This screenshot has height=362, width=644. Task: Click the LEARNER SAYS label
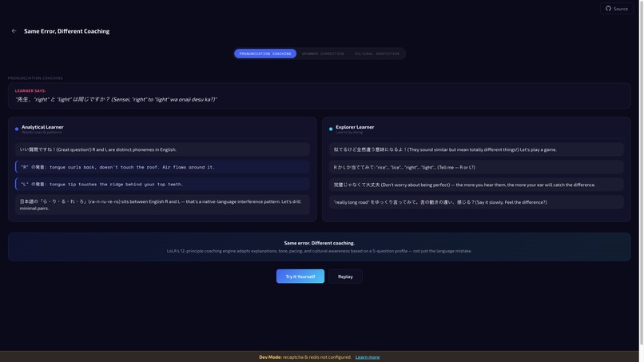pos(30,91)
